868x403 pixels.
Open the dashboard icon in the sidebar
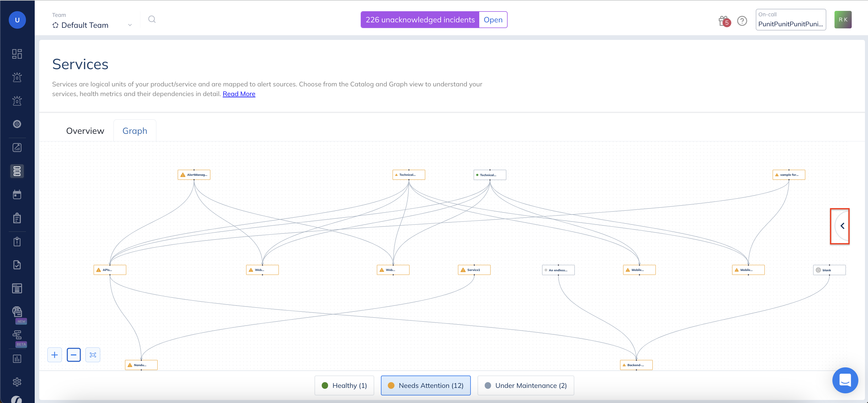(x=17, y=54)
